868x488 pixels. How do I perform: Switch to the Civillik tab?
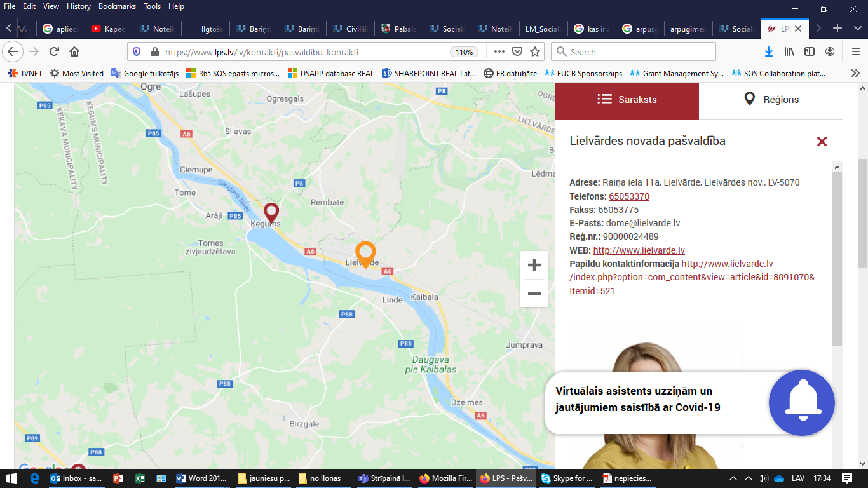351,29
